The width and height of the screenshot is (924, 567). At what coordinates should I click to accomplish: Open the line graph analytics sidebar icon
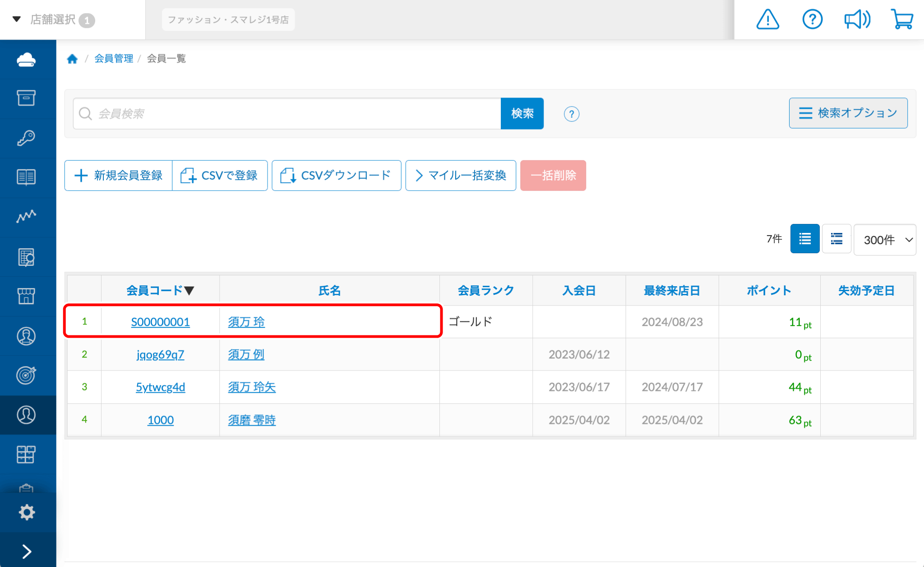click(x=26, y=217)
